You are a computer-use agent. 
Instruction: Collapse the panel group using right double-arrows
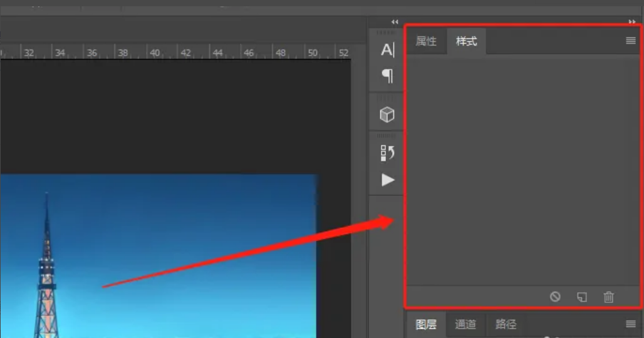pyautogui.click(x=631, y=22)
